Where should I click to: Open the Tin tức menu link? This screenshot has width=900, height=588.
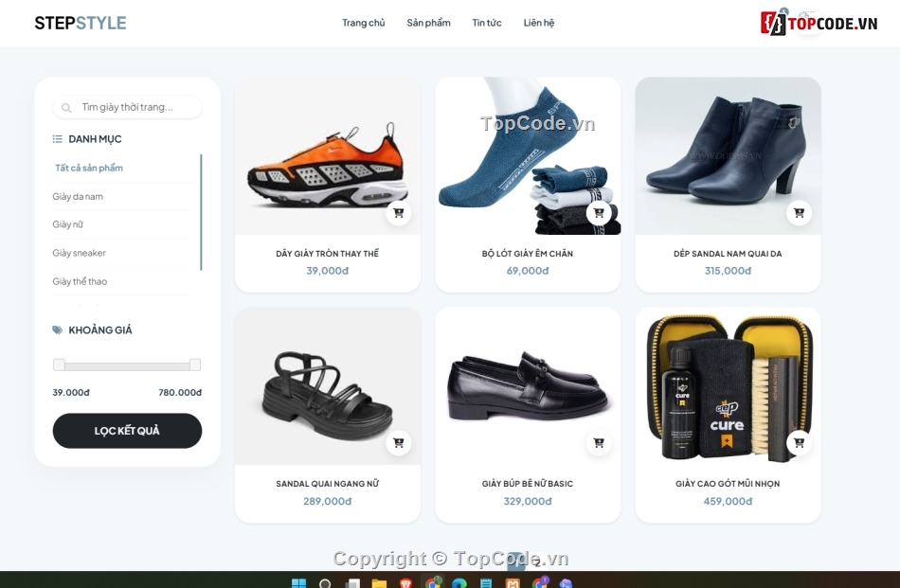(x=487, y=23)
